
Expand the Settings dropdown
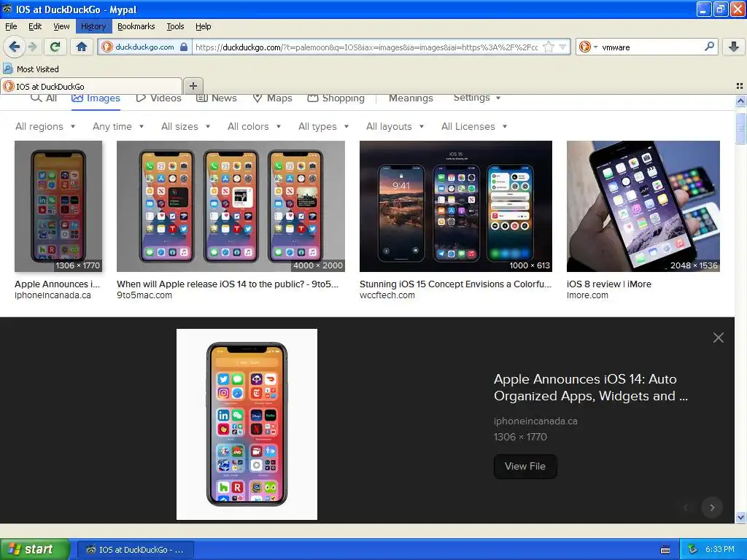click(x=477, y=98)
